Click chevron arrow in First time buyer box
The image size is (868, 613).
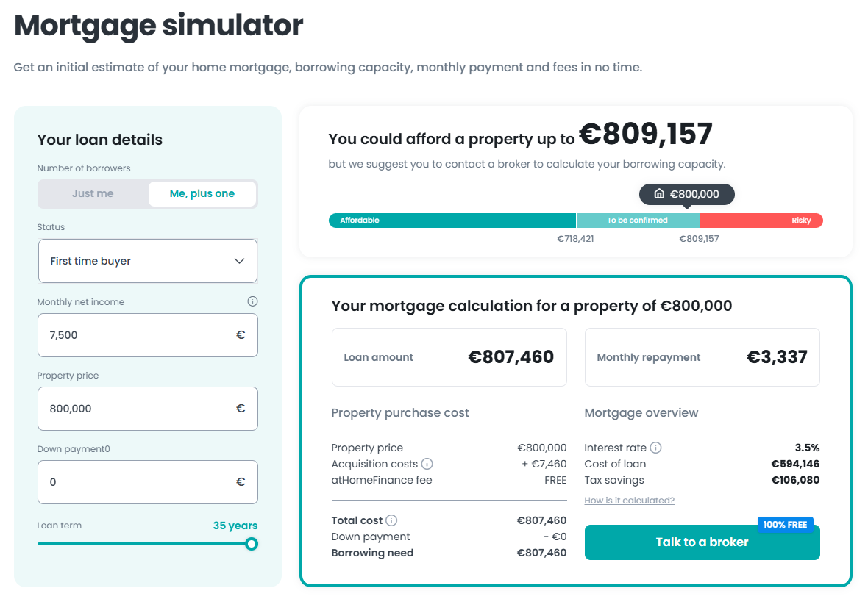click(x=239, y=261)
